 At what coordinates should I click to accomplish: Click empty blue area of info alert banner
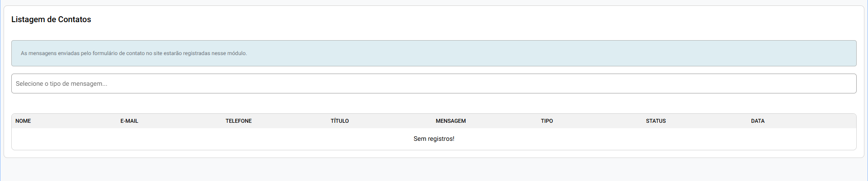pyautogui.click(x=542, y=53)
